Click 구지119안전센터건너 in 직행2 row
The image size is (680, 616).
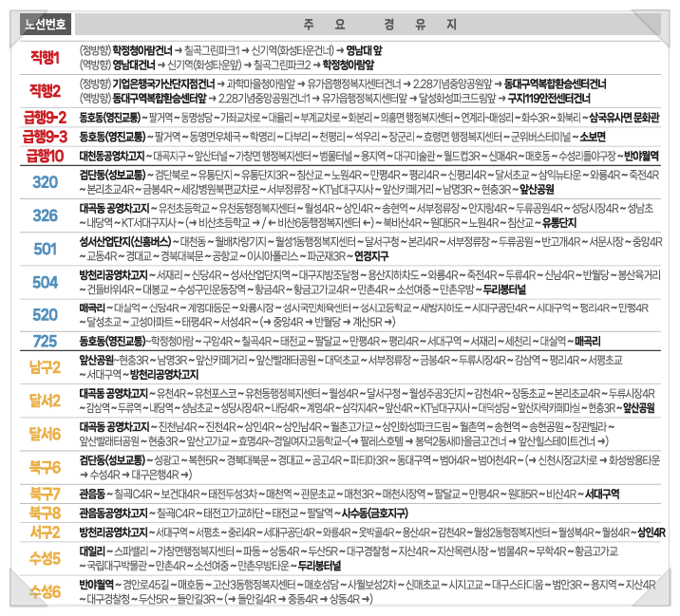click(549, 99)
